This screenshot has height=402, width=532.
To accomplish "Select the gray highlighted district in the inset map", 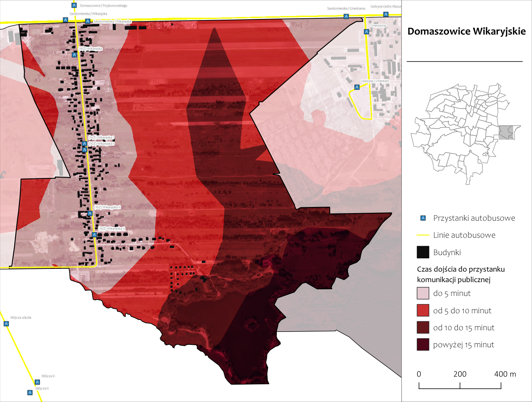I will 506,132.
